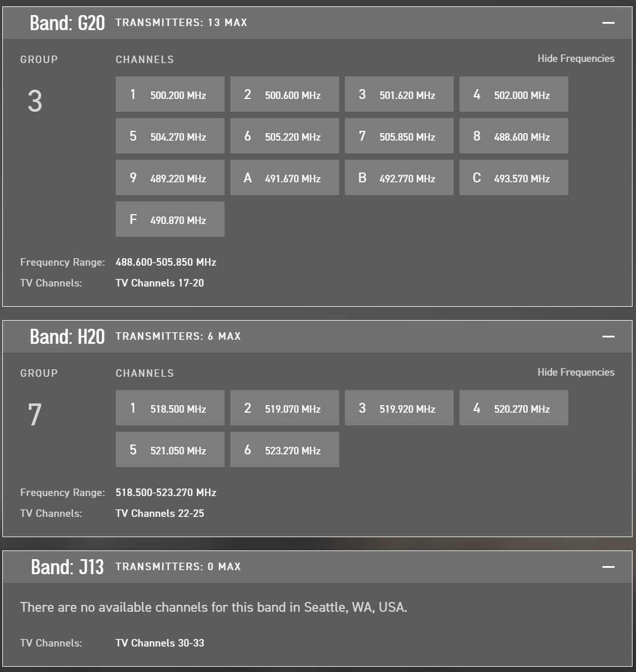Viewport: 636px width, 672px height.
Task: Choose G20 channel 4 at 502.000 MHz
Action: click(x=513, y=94)
